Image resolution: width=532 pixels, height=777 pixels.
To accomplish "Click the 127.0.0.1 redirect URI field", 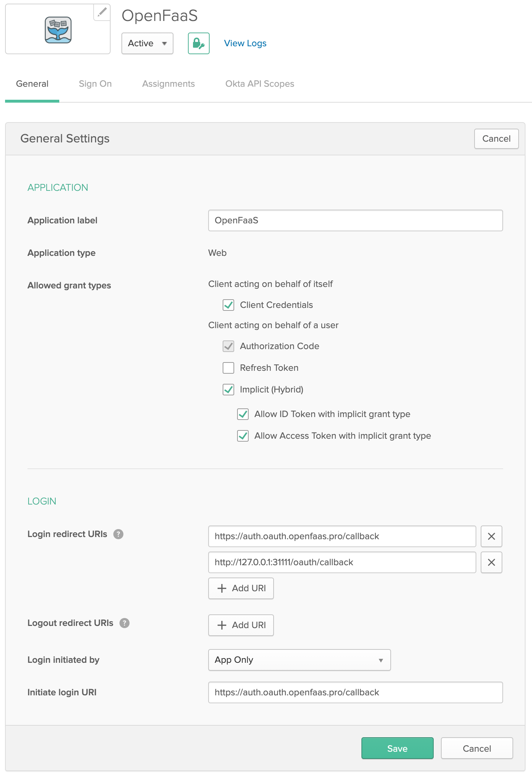I will click(342, 562).
